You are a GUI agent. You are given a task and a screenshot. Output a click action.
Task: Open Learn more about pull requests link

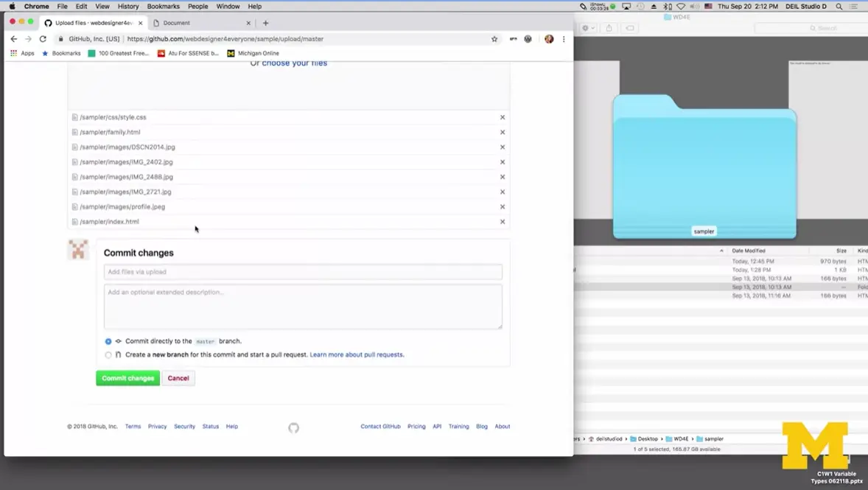point(356,354)
